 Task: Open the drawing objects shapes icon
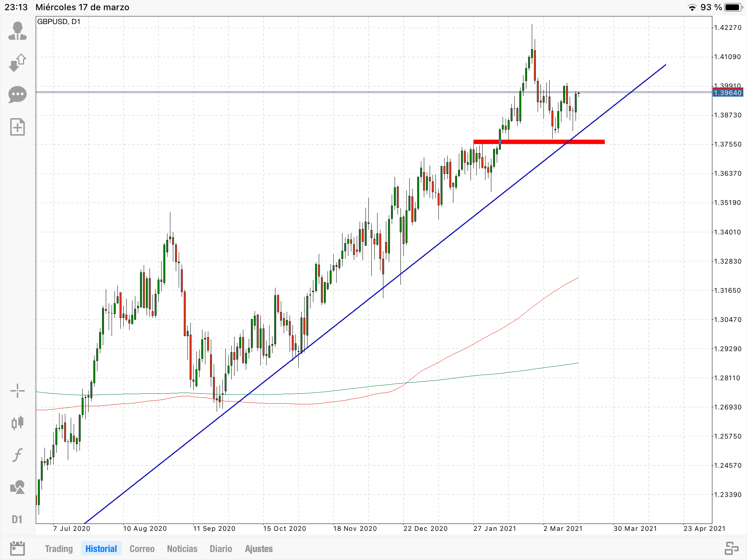pos(17,487)
